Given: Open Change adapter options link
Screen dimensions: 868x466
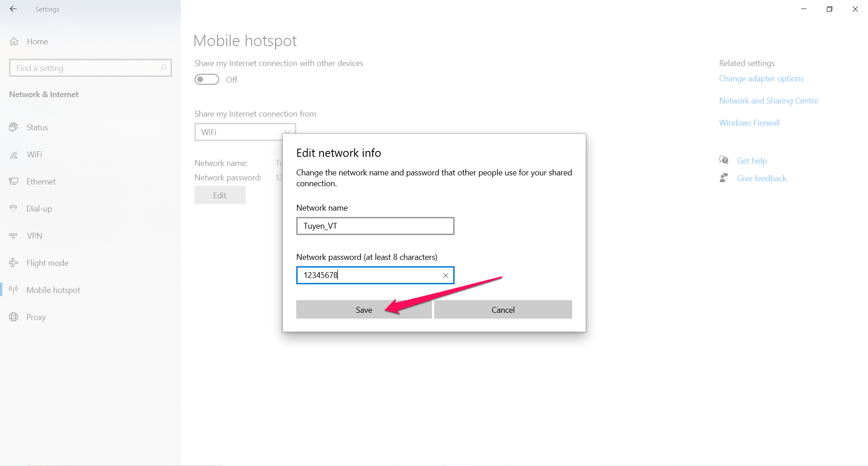Looking at the screenshot, I should 761,78.
